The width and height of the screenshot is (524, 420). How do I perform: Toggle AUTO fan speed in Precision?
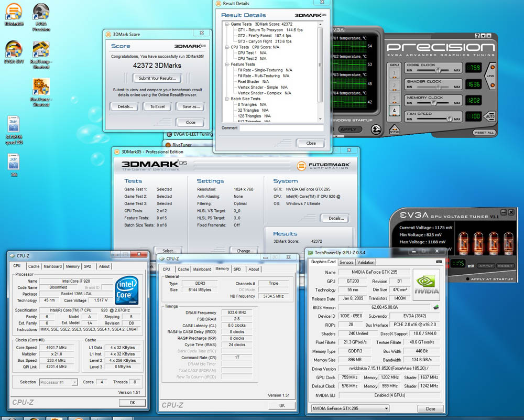tap(490, 116)
